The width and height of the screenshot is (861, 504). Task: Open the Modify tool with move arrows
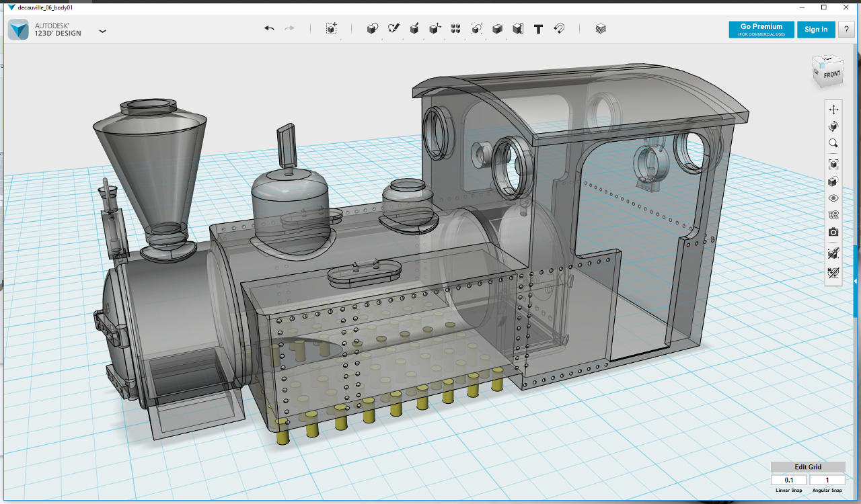click(435, 28)
